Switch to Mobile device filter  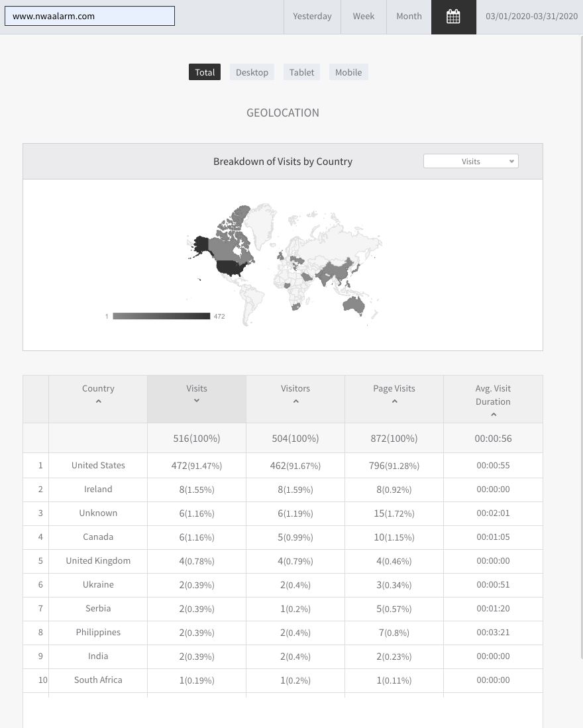point(348,72)
